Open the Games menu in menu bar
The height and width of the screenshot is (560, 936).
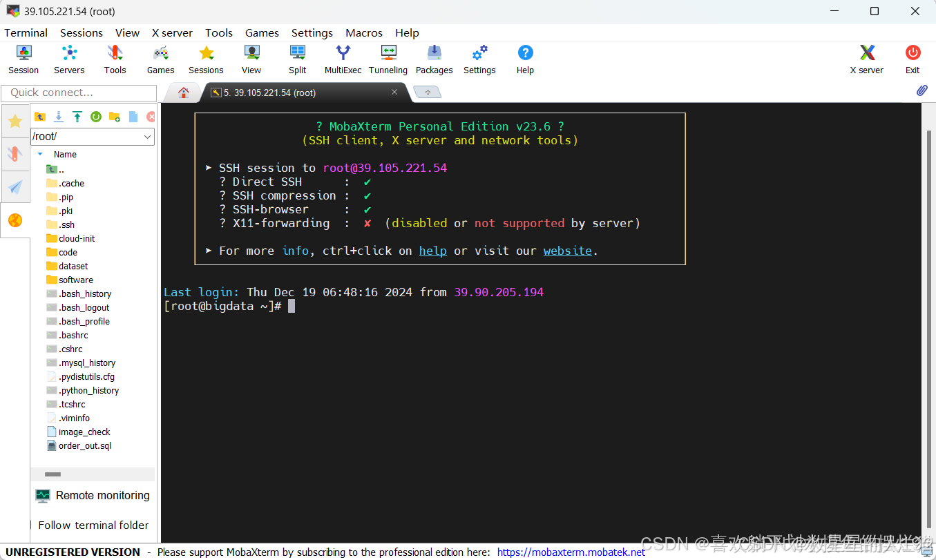[262, 32]
